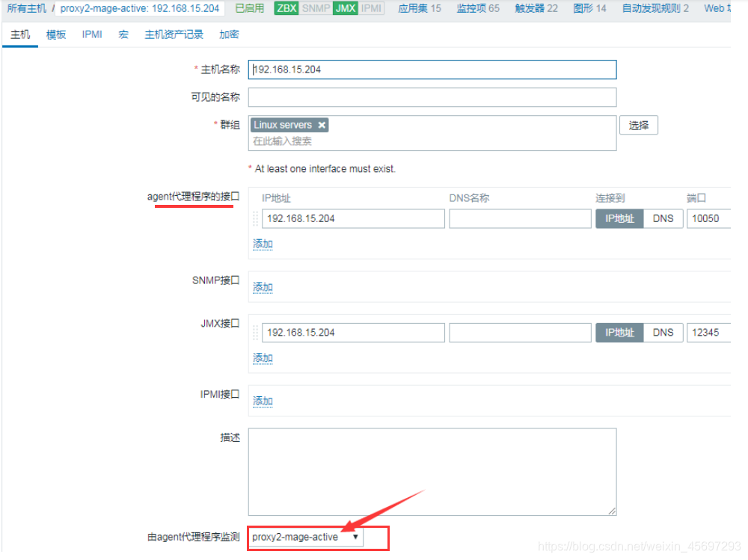Image resolution: width=748 pixels, height=560 pixels.
Task: Switch to the IPMI tab
Action: [92, 34]
